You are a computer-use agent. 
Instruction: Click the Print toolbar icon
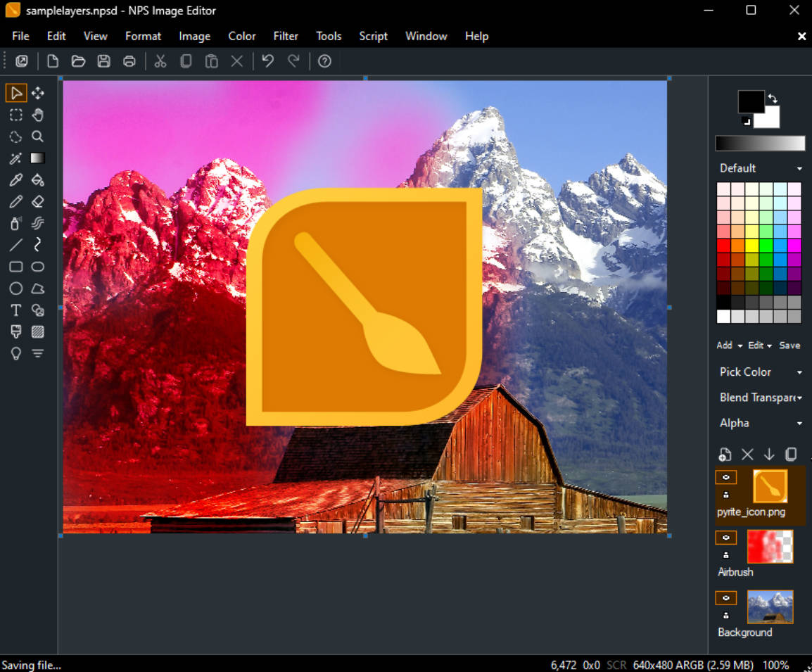click(129, 61)
